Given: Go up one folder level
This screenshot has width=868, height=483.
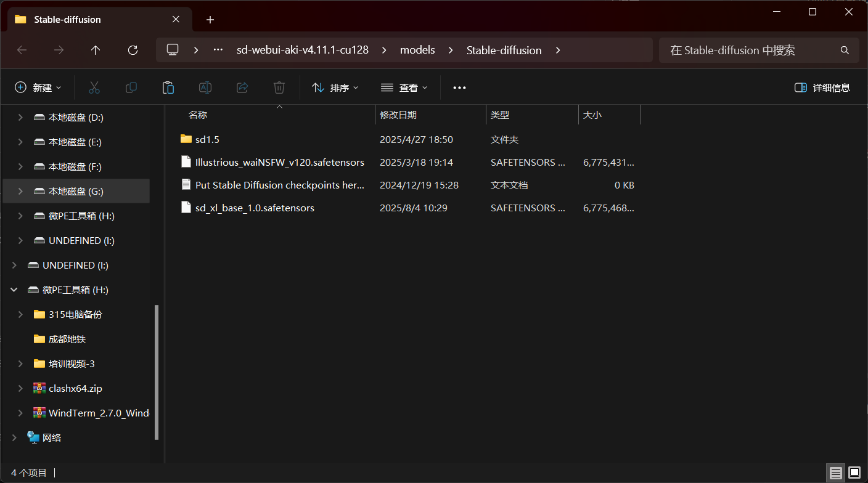Looking at the screenshot, I should click(x=96, y=51).
